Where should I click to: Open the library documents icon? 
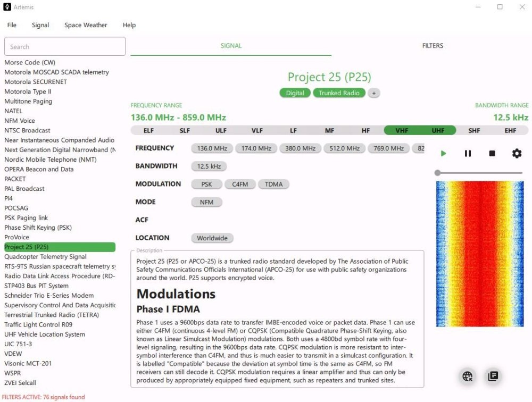[x=493, y=376]
